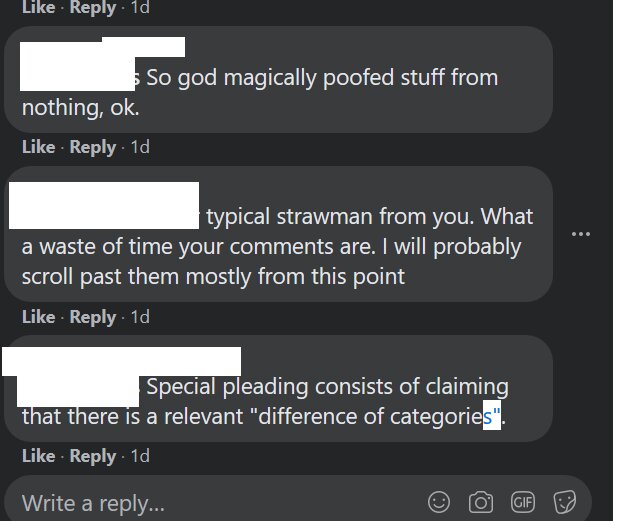
Task: Click Reply on the topmost partially visible comment
Action: pyautogui.click(x=93, y=8)
